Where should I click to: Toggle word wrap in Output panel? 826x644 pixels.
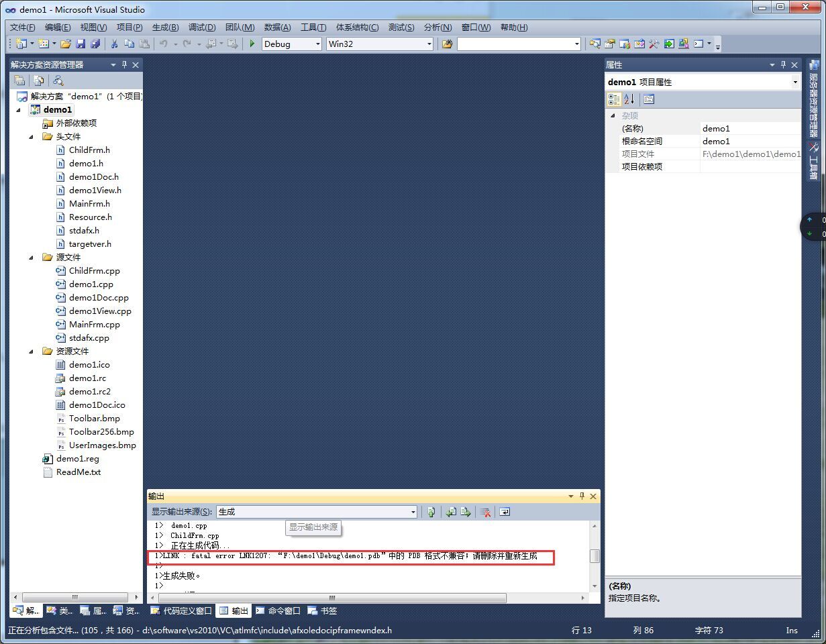505,512
